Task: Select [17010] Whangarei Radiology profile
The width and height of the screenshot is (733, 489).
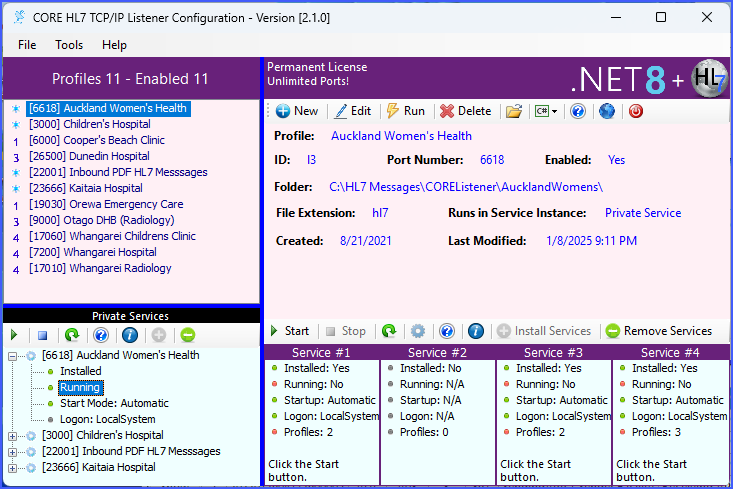Action: point(100,268)
